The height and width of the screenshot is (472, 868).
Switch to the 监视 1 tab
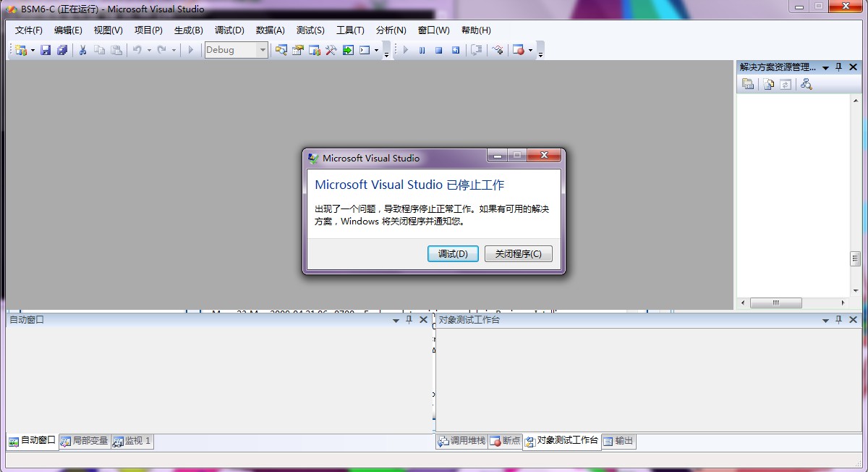(132, 441)
